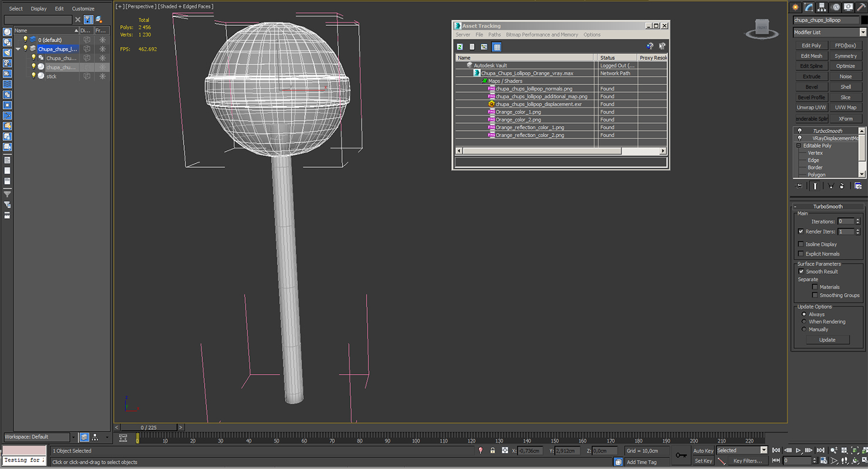
Task: Open the Utilities hammer tab
Action: point(862,7)
